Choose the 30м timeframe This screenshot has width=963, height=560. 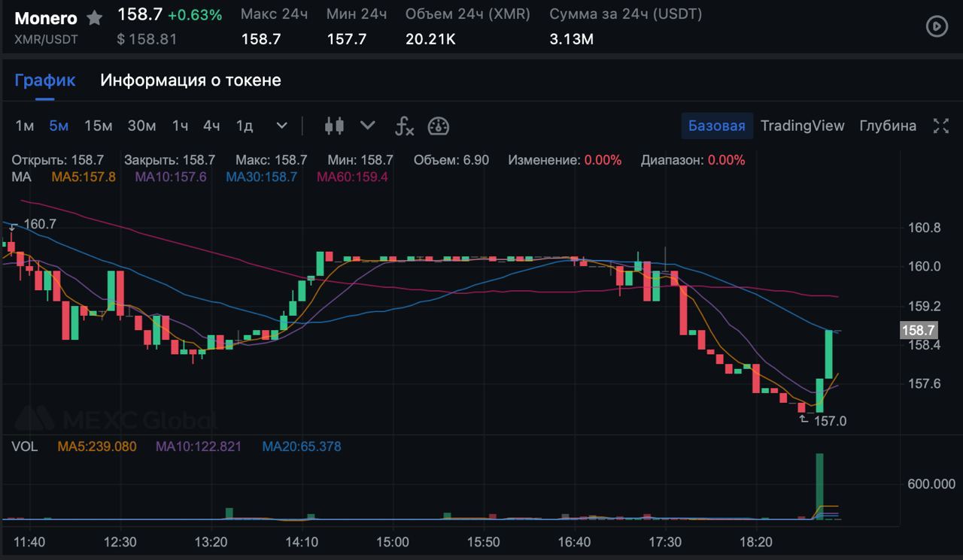click(141, 126)
